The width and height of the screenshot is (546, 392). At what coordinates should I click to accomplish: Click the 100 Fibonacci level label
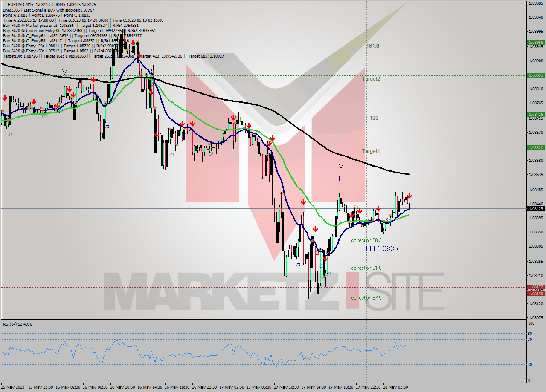(x=374, y=118)
